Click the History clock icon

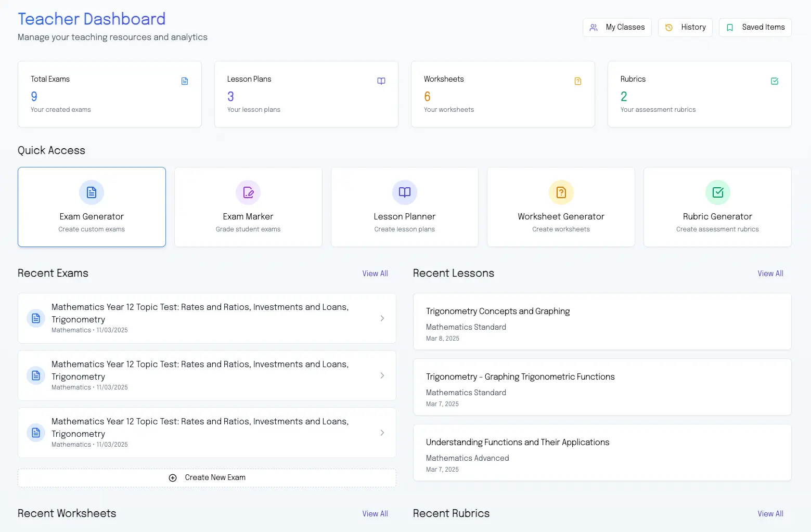point(669,28)
